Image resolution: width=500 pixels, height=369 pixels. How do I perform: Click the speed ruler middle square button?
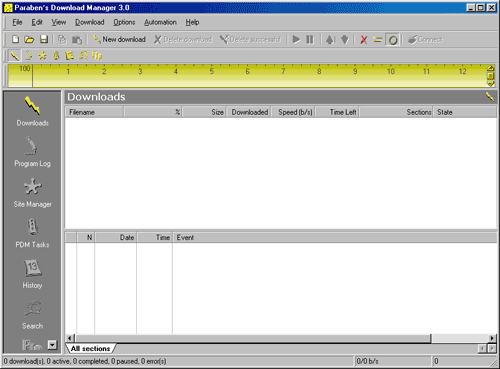pyautogui.click(x=491, y=76)
